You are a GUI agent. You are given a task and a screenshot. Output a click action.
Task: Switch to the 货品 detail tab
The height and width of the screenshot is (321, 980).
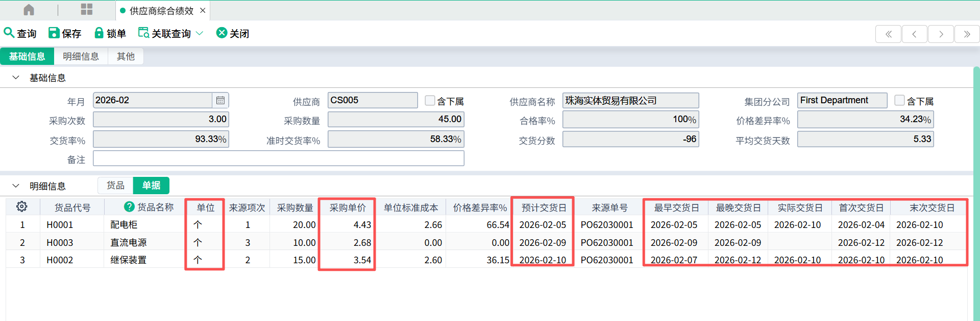pos(115,185)
